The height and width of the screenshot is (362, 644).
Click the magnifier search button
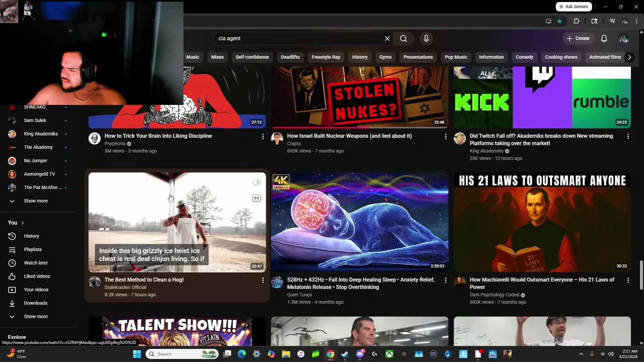[x=404, y=39]
